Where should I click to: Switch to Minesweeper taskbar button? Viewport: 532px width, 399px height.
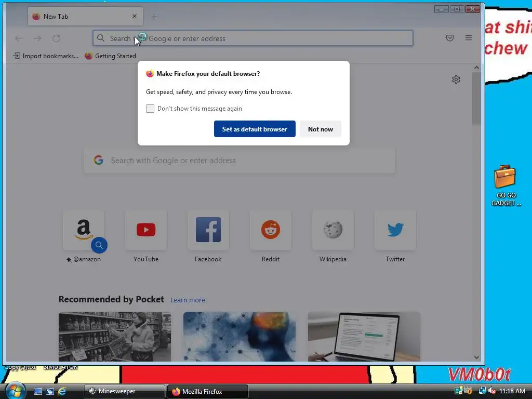point(125,391)
